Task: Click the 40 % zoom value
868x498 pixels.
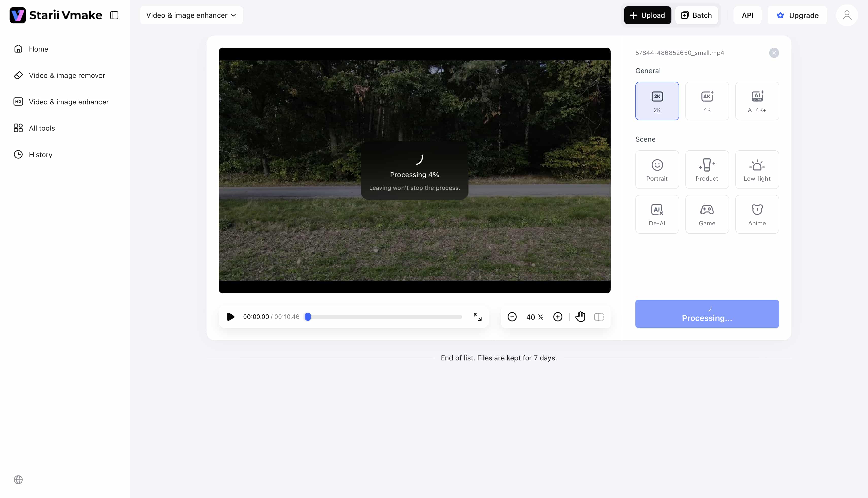Action: [535, 317]
